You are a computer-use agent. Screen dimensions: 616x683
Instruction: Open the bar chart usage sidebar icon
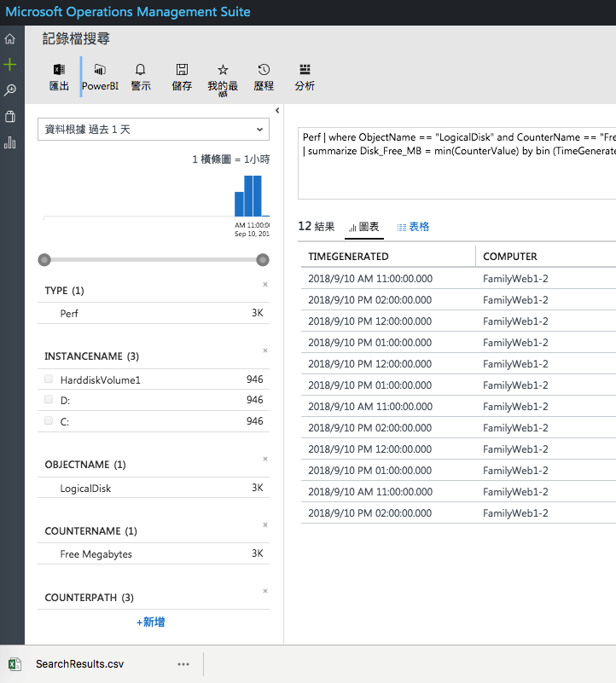tap(9, 142)
